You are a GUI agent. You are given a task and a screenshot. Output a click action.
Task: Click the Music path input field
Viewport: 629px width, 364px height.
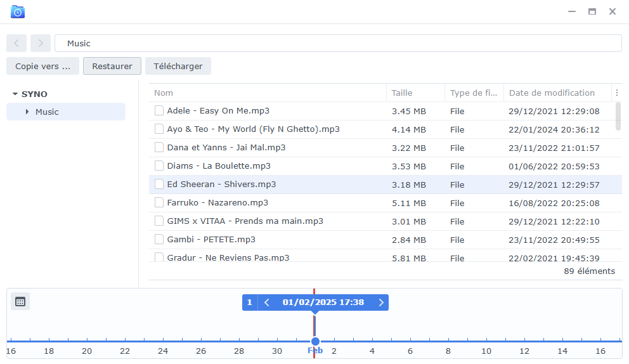coord(338,43)
